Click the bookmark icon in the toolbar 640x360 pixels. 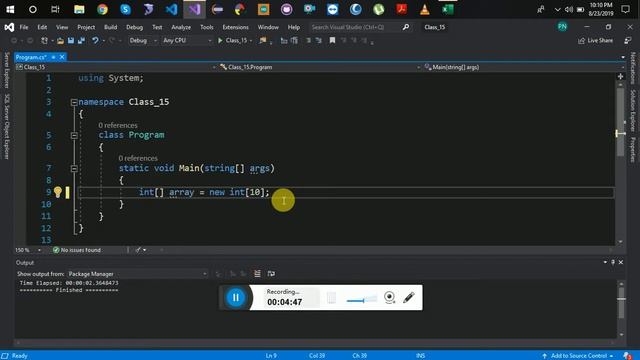(x=332, y=40)
